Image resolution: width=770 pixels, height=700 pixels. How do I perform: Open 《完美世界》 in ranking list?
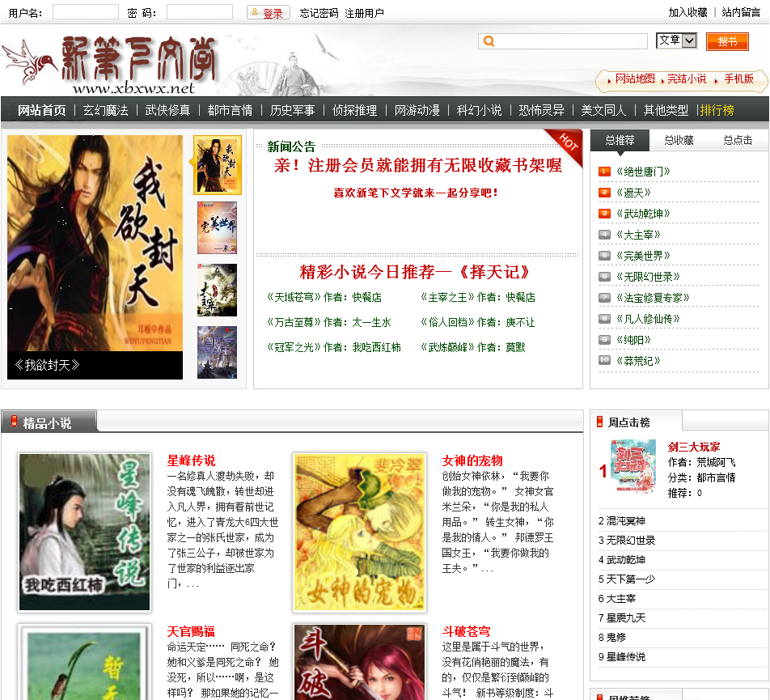[x=643, y=256]
